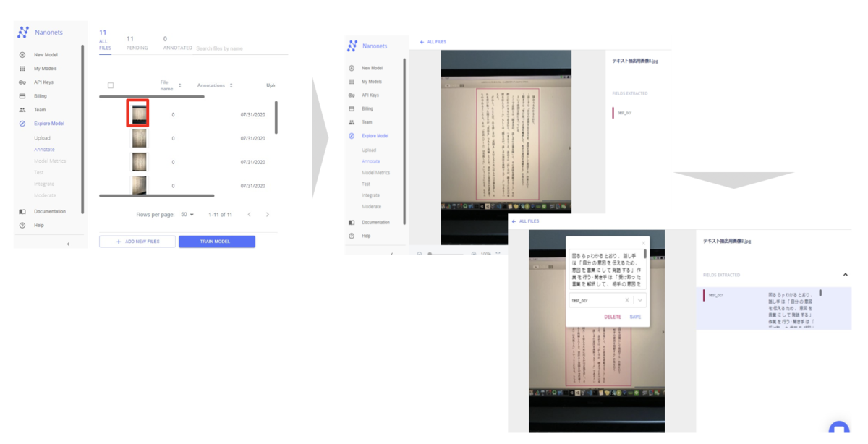Select the highlighted test_ocr row in the annotation panel

pyautogui.click(x=773, y=309)
